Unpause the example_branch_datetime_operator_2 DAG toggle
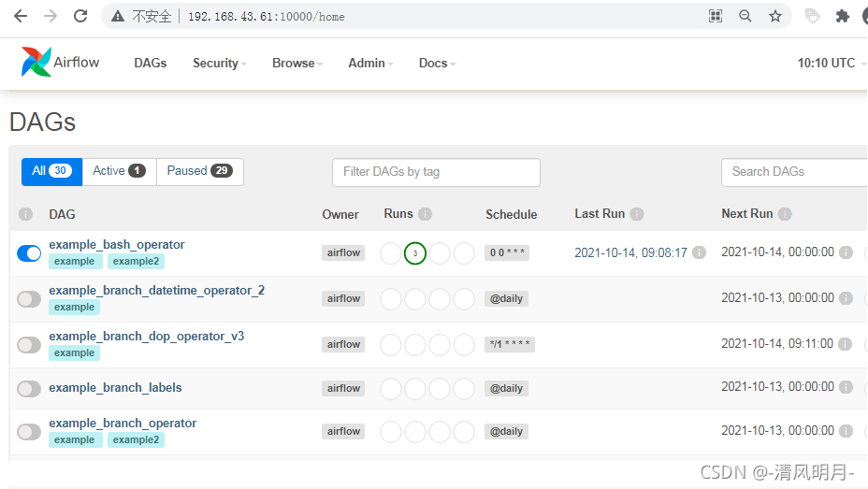The width and height of the screenshot is (868, 489). point(29,299)
